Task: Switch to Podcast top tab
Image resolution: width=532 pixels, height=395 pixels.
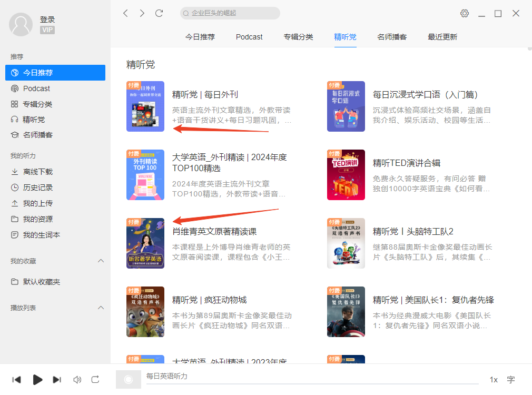Action: tap(249, 37)
